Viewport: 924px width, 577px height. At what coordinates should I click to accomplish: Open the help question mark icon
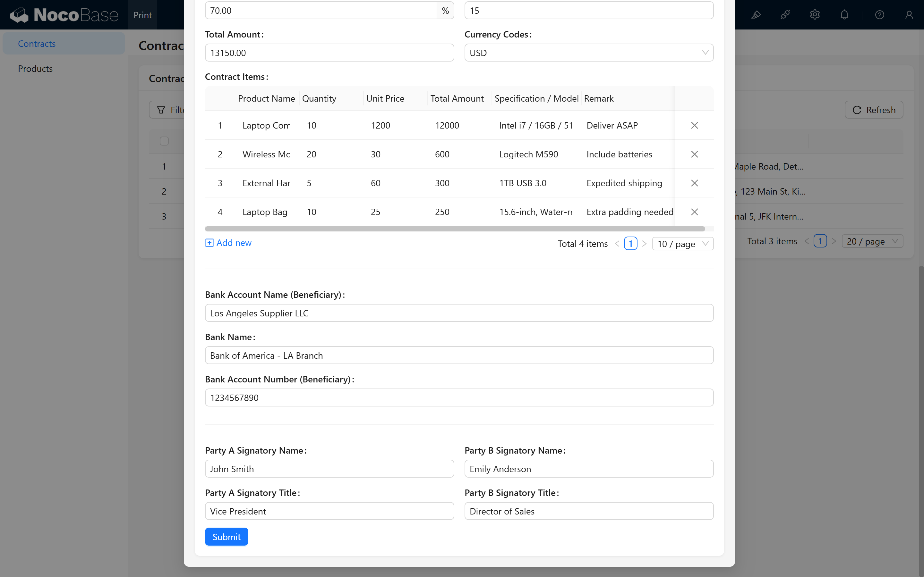click(x=879, y=15)
